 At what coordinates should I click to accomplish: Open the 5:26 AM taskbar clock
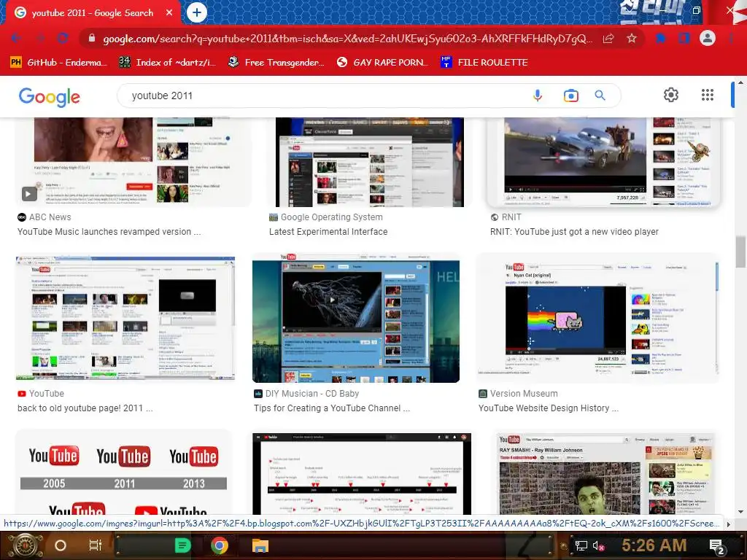click(x=654, y=545)
